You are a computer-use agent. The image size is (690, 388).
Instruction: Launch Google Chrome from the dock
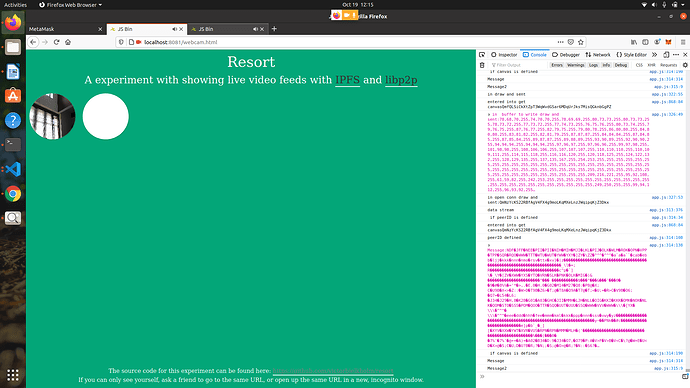pos(13,194)
